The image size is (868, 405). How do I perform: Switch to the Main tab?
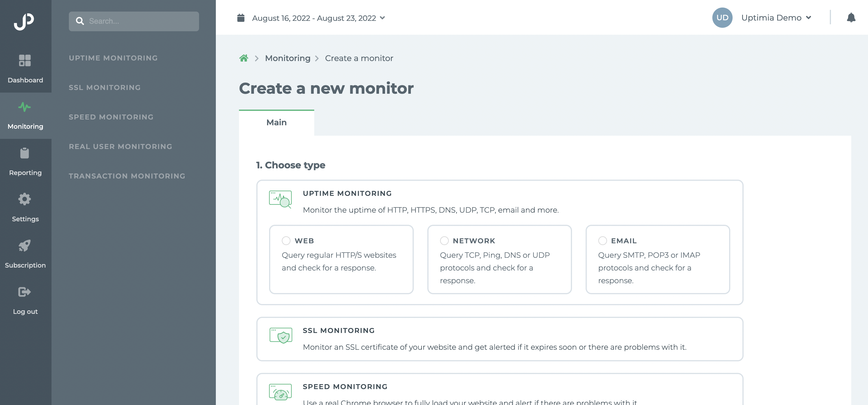point(276,123)
